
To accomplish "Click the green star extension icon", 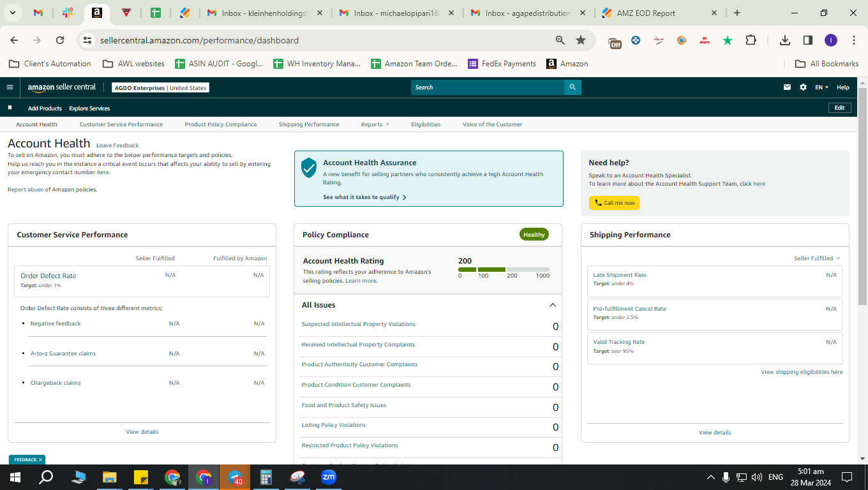I will [x=728, y=40].
